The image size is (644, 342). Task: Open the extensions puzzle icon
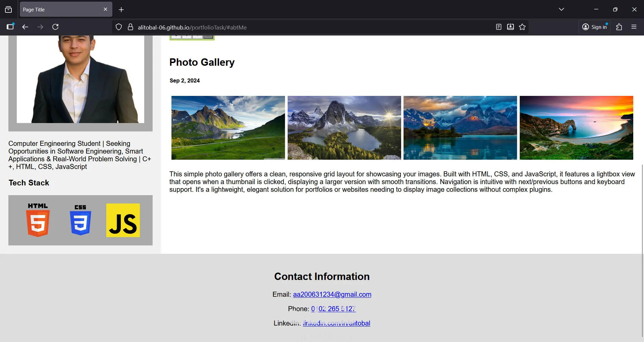[619, 27]
